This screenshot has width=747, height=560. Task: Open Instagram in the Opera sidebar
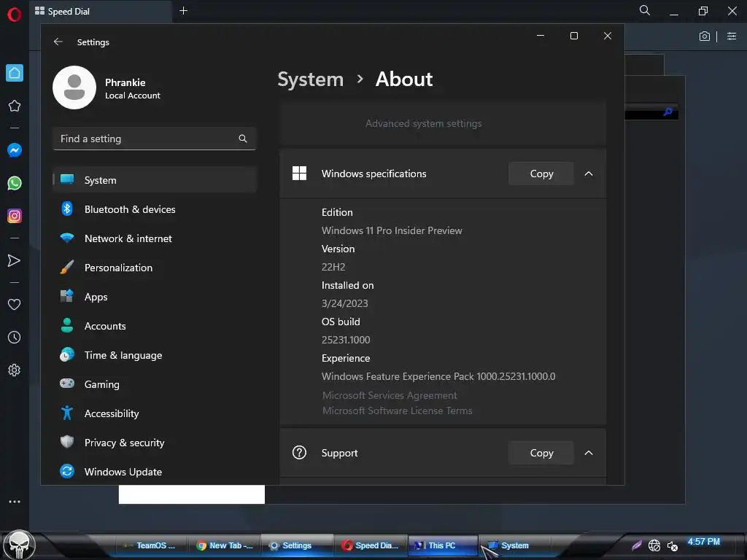[15, 216]
